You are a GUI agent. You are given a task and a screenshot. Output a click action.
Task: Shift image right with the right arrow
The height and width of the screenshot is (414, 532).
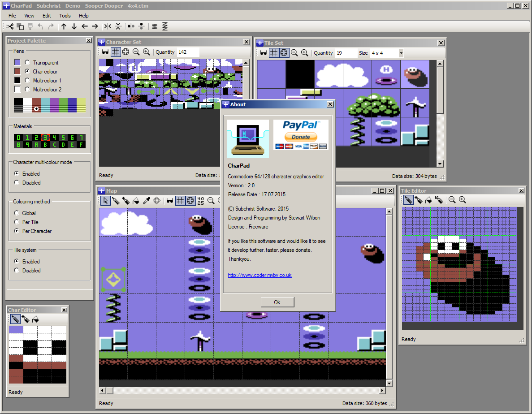pos(95,26)
